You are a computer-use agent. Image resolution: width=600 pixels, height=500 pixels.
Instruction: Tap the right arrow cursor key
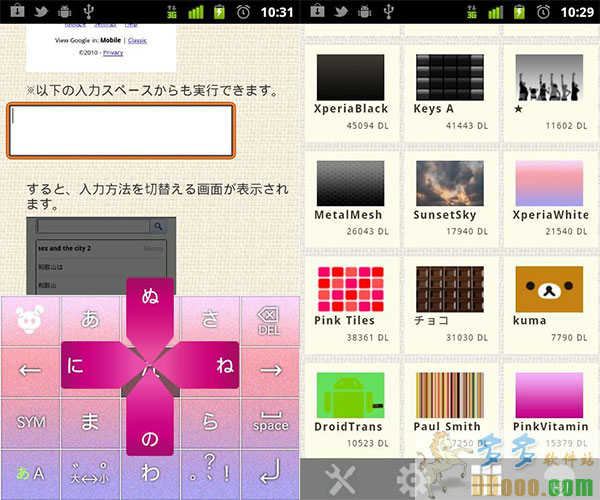point(270,371)
